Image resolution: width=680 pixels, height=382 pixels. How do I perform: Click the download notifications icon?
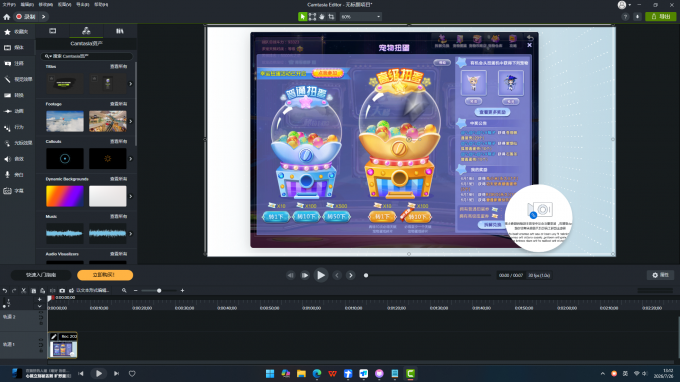pos(637,17)
